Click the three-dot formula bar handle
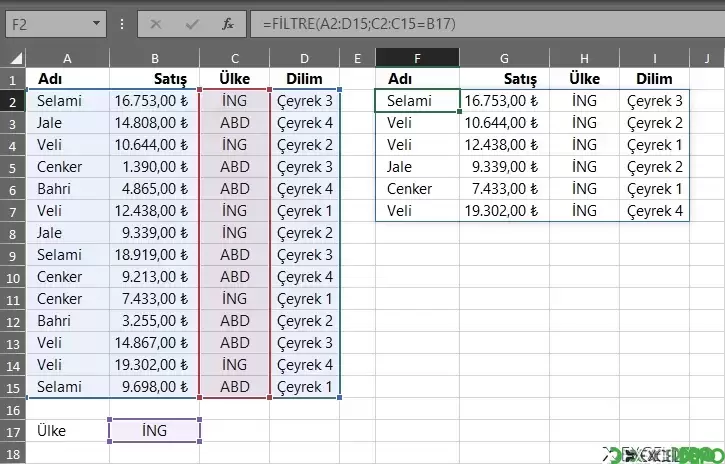This screenshot has height=464, width=725. tap(122, 24)
